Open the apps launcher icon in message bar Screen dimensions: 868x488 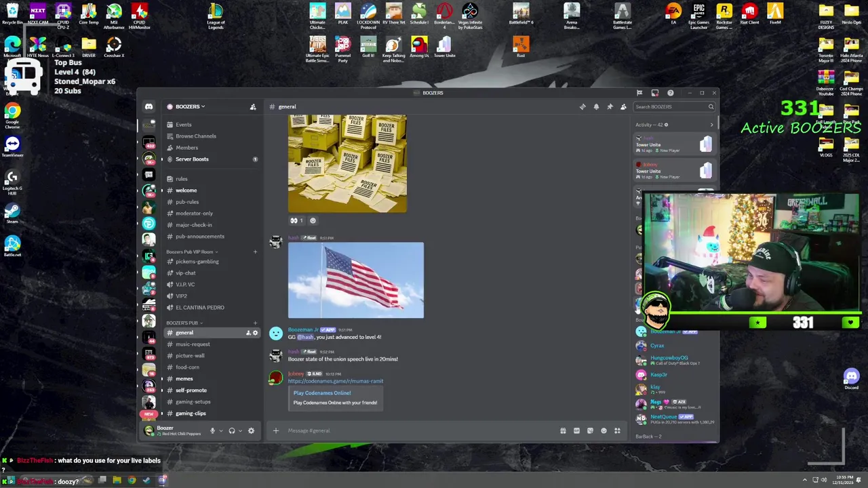617,430
